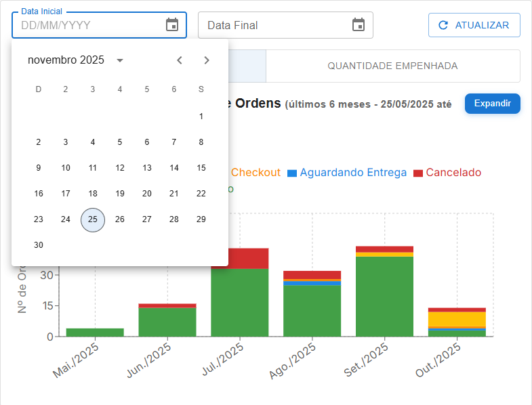Focus the Data Final input field

point(285,25)
